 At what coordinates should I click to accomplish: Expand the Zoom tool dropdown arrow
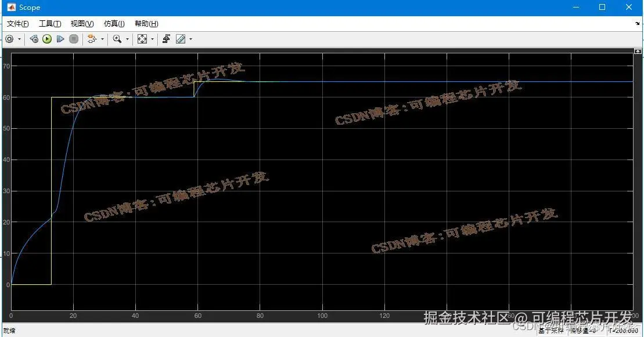[127, 39]
